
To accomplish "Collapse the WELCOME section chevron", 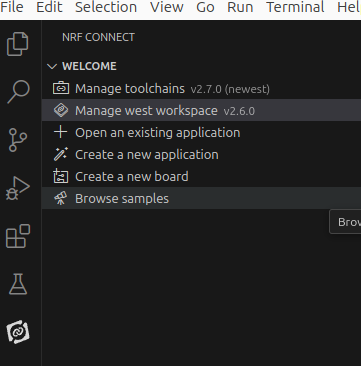I will (x=52, y=66).
